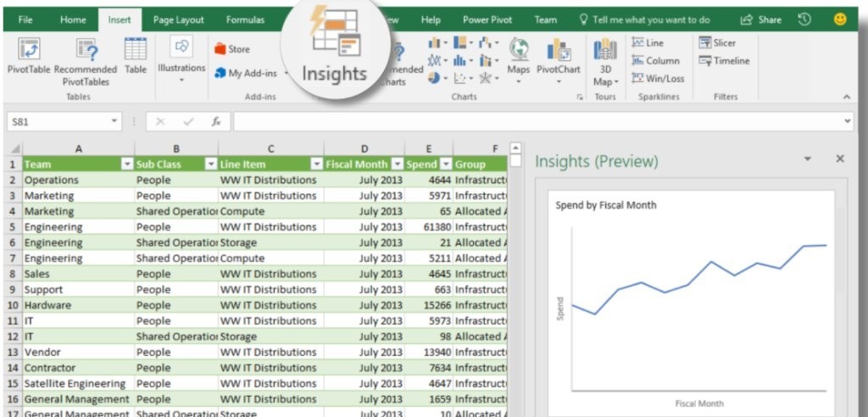Insert a statistic histogram chart
Screen dimensions: 868x417
coord(463,60)
